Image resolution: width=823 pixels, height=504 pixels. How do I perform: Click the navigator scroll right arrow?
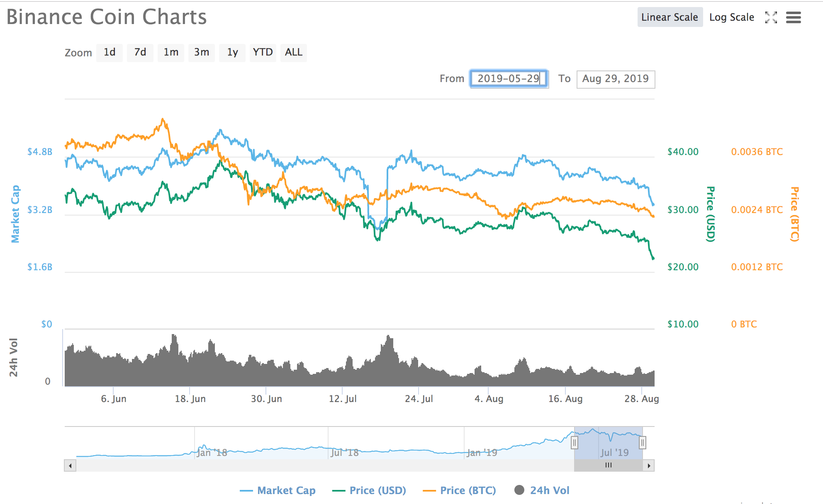[x=649, y=465]
